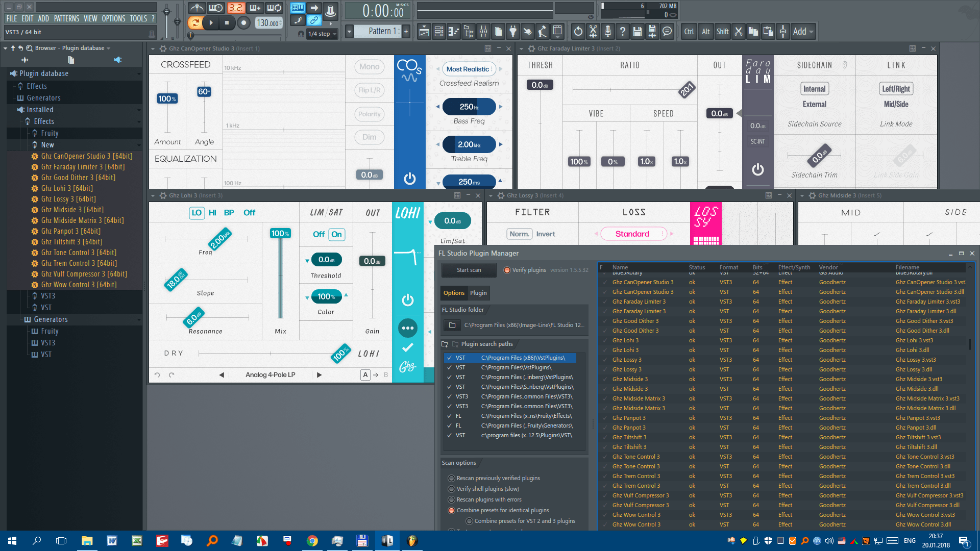Screen dimensions: 980x551
Task: Open help with the question mark icon
Action: (x=622, y=32)
